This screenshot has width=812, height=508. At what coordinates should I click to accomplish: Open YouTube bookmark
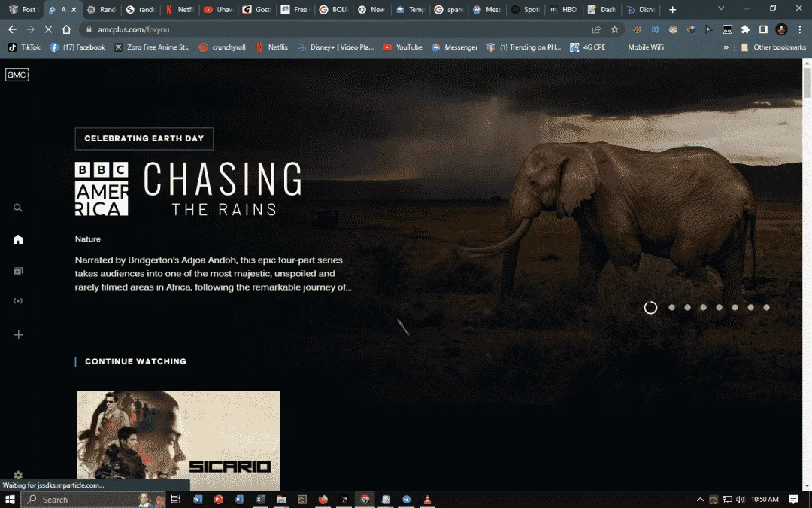click(402, 47)
